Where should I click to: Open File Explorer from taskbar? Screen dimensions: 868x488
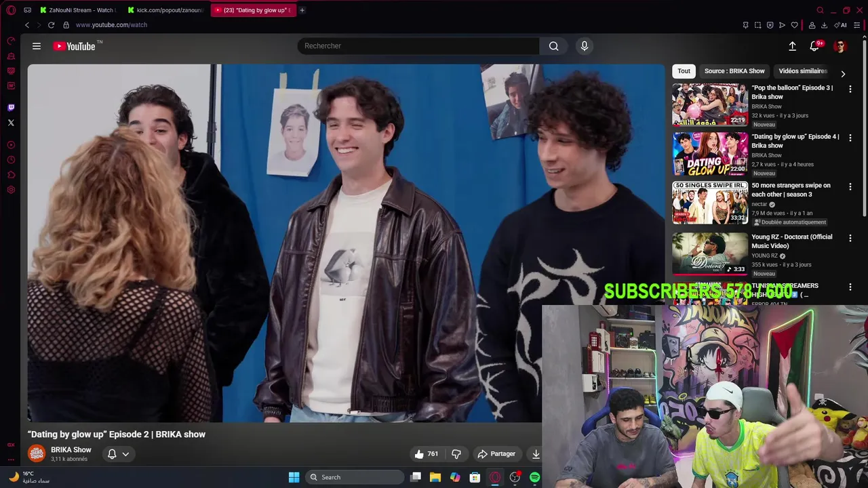click(x=435, y=477)
